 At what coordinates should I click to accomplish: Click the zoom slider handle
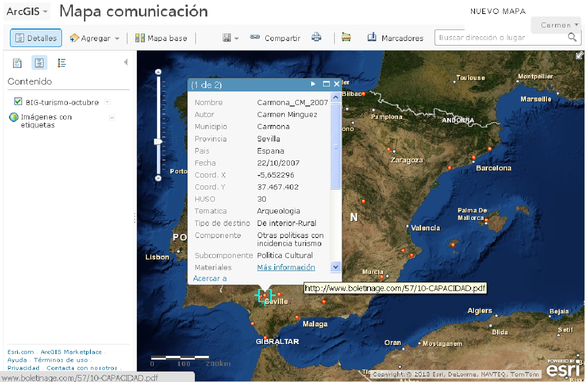158,141
